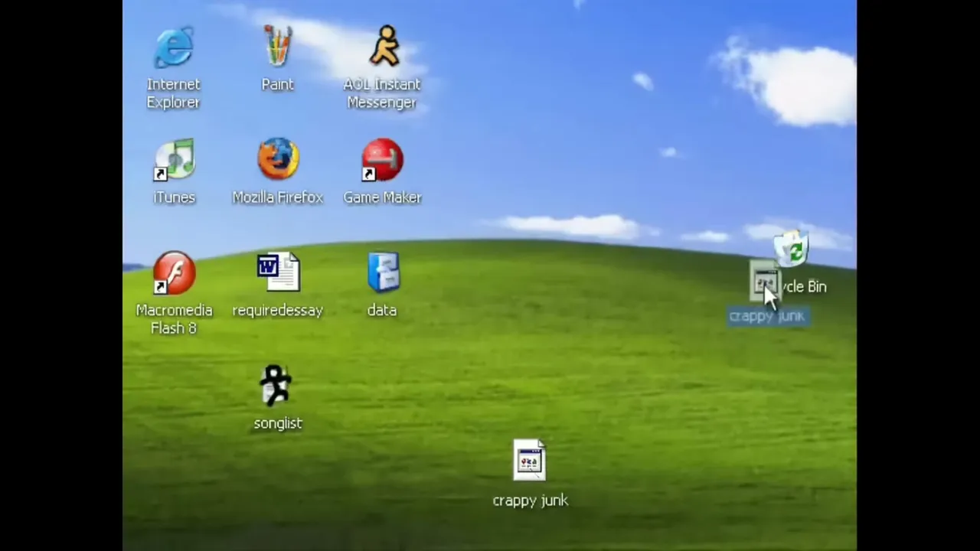Click the Macromedia Flash 8 label

click(x=174, y=319)
